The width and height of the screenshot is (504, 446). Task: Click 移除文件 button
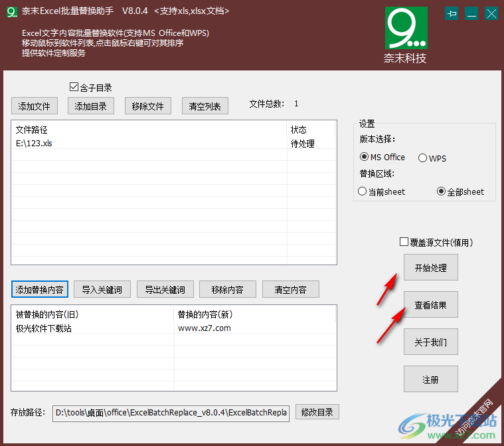coord(148,106)
